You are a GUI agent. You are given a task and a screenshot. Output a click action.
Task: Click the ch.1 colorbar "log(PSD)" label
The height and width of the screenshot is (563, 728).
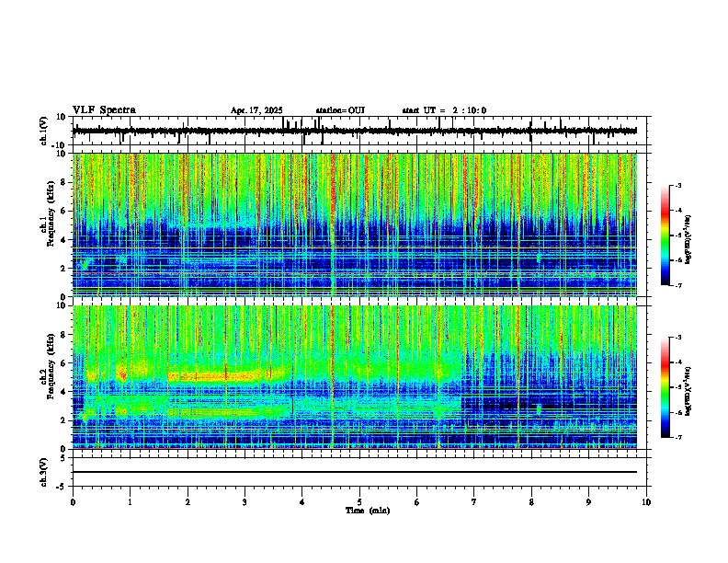(x=688, y=240)
